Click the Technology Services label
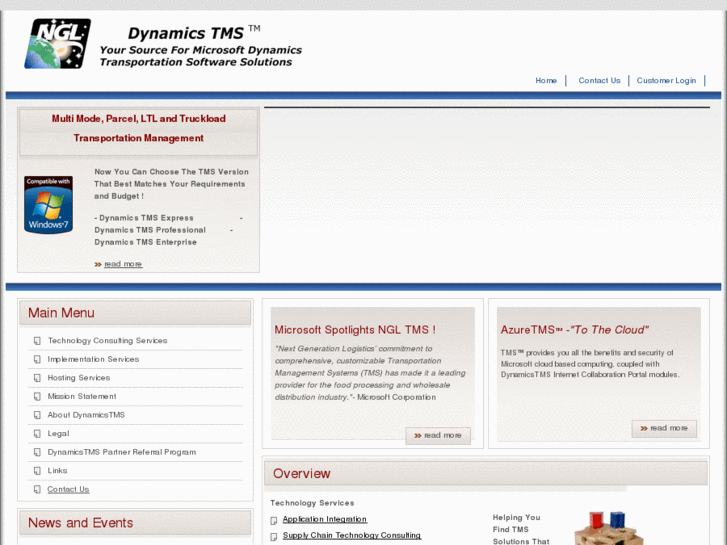The width and height of the screenshot is (727, 545). pos(312,503)
